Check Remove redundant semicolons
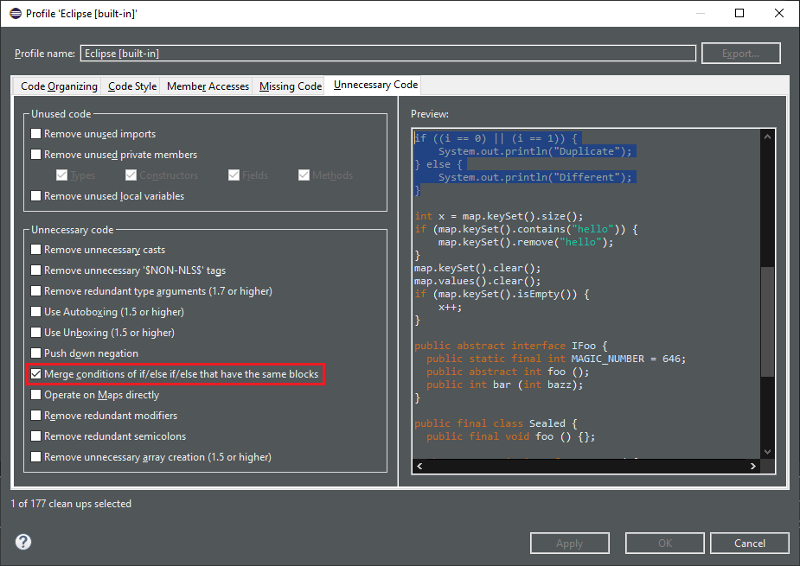 36,436
